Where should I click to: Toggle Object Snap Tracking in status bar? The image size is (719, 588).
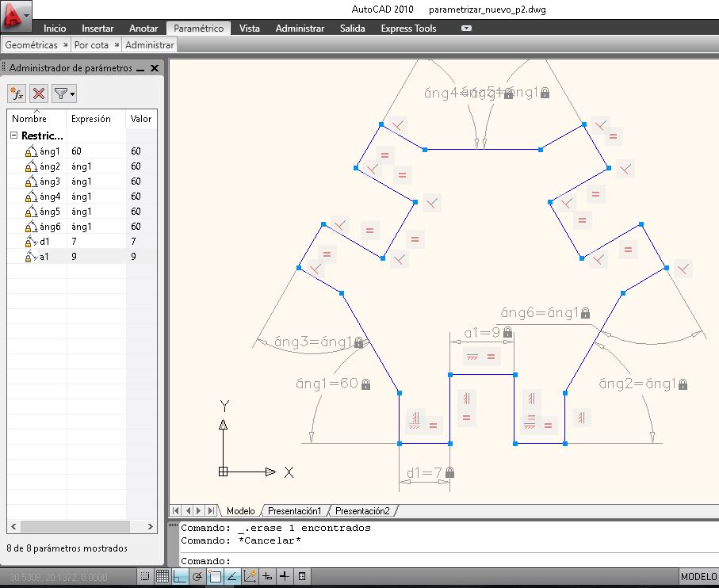[x=232, y=576]
